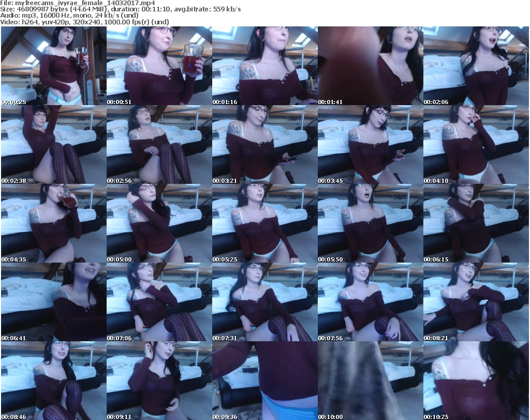The width and height of the screenshot is (530, 420).
Task: Click the thumbnail marked 00:01:16
Action: [x=264, y=66]
